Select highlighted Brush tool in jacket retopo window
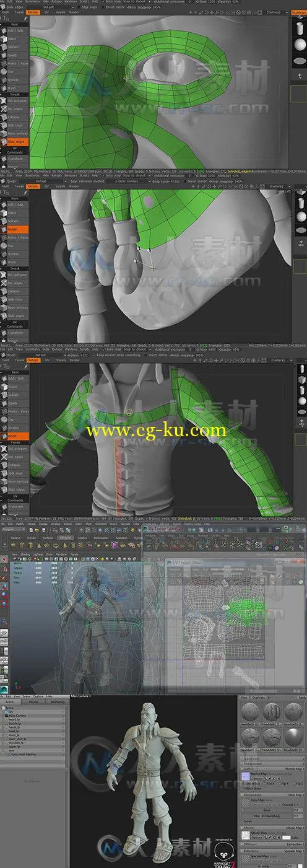This screenshot has height=868, width=307. tap(15, 436)
